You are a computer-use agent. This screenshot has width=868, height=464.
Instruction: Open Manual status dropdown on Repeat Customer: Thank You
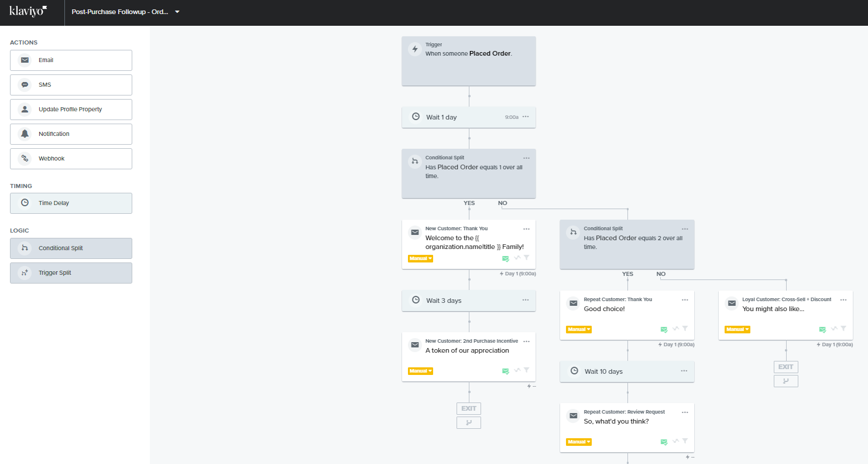click(579, 329)
